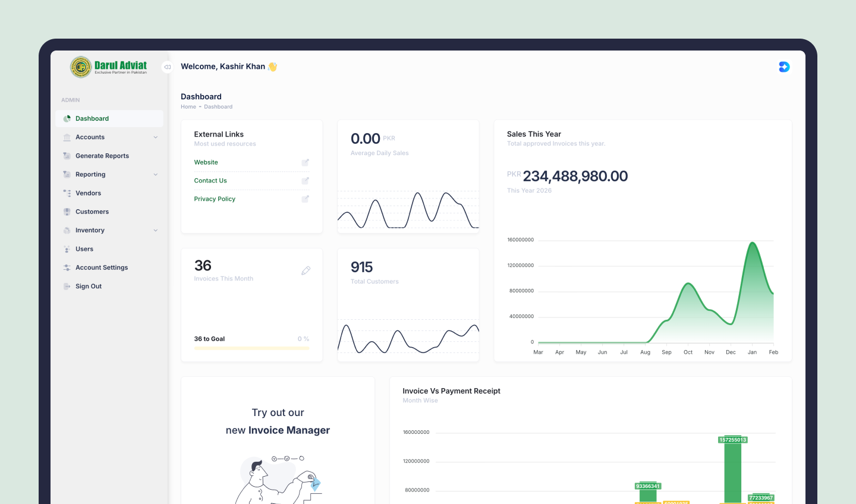Open the Website external link

[x=206, y=162]
